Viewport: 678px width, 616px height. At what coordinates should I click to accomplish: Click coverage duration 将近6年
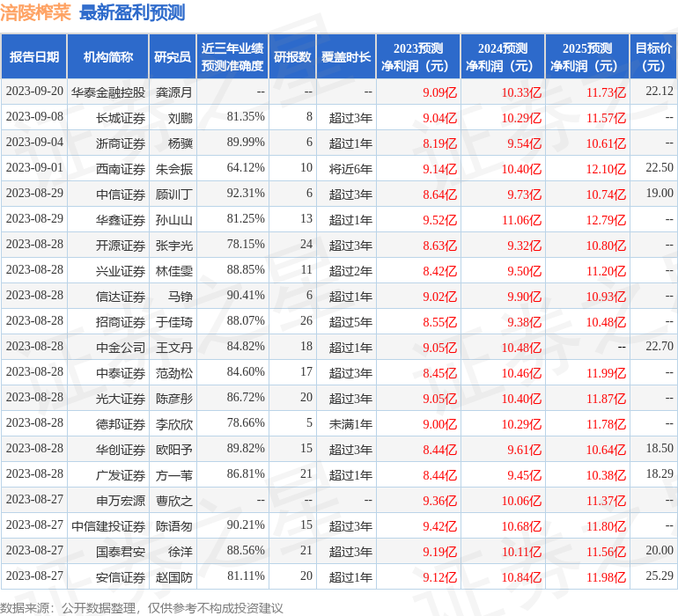pyautogui.click(x=350, y=169)
